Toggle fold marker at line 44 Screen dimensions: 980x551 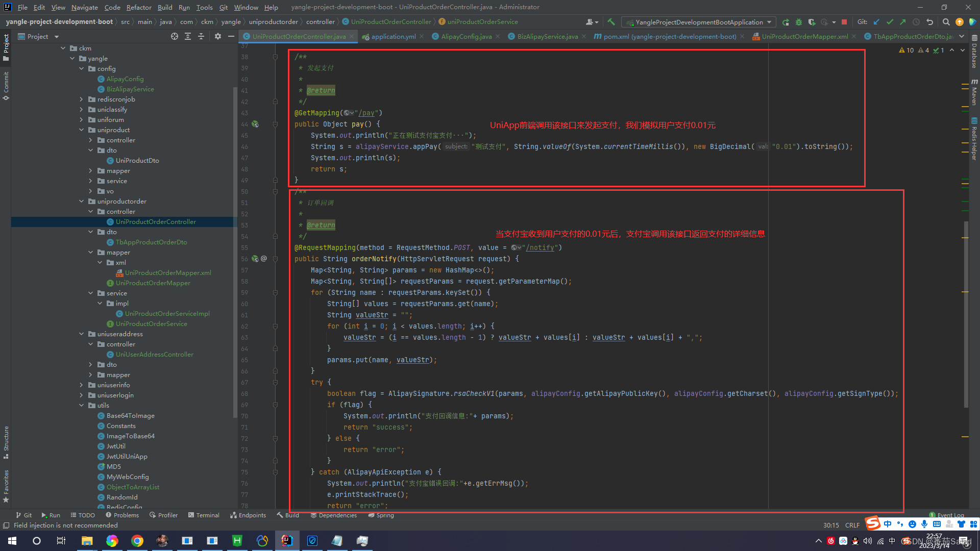point(275,124)
